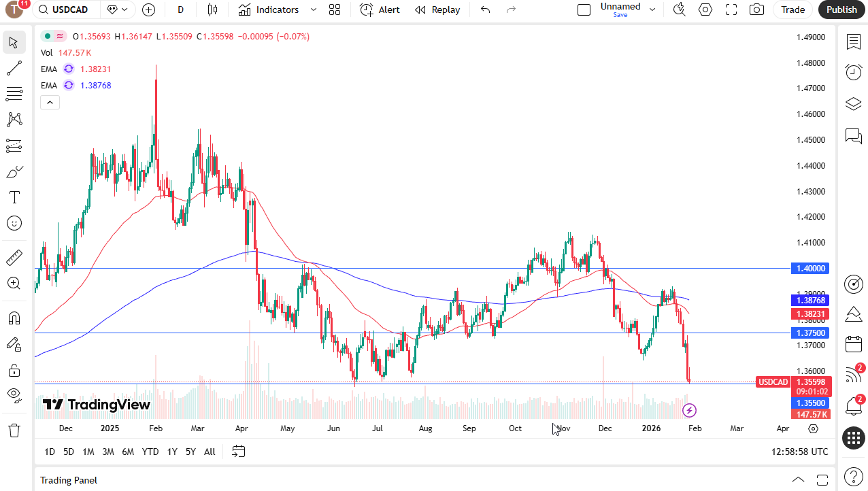Image resolution: width=868 pixels, height=491 pixels.
Task: Undo the last chart action
Action: click(x=485, y=10)
